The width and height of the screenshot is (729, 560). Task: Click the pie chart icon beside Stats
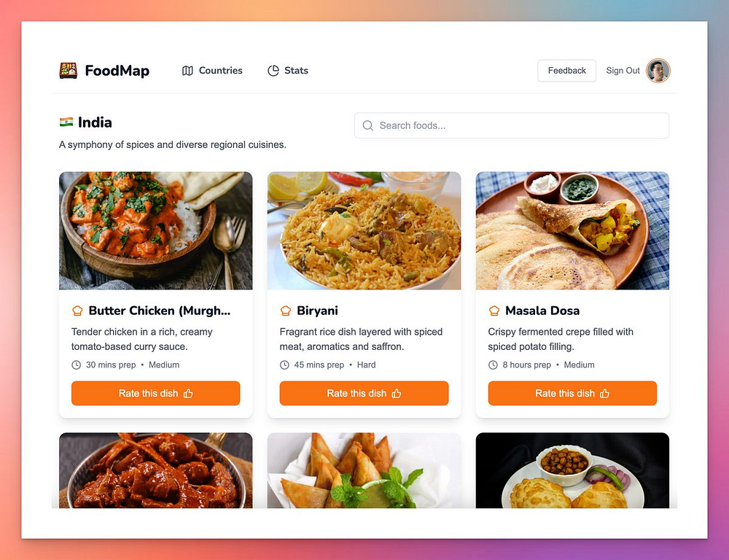coord(273,71)
